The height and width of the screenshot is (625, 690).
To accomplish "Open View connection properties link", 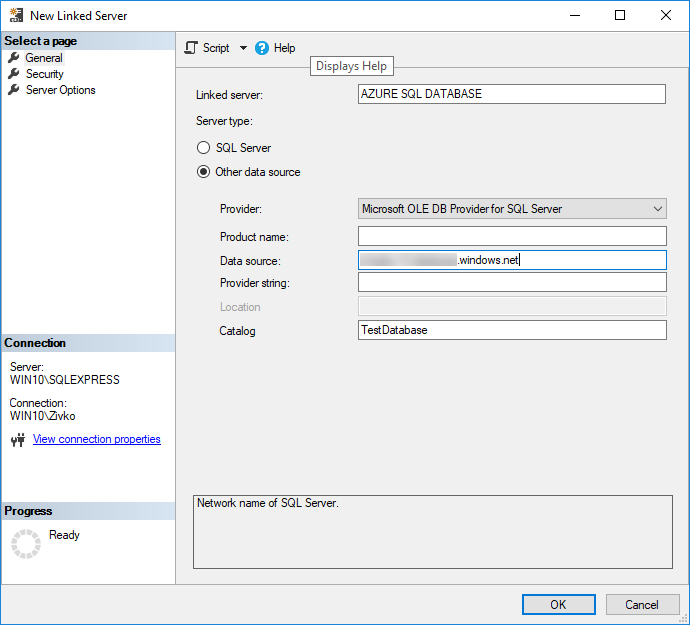I will tap(96, 439).
